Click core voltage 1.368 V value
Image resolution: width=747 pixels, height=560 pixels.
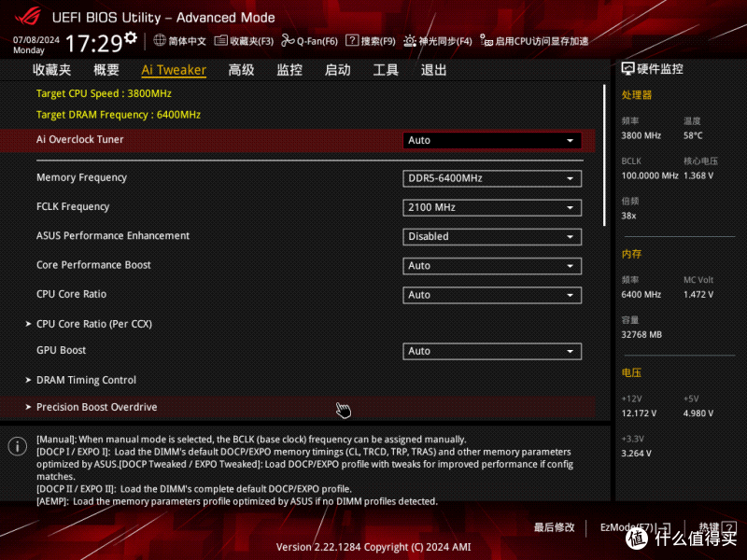[698, 175]
